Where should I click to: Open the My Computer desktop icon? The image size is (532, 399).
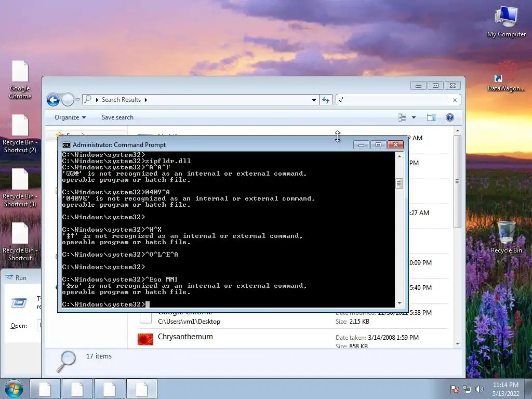tap(506, 22)
